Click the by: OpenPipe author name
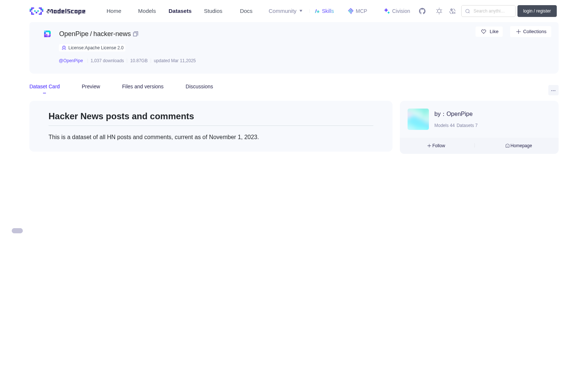 453,114
